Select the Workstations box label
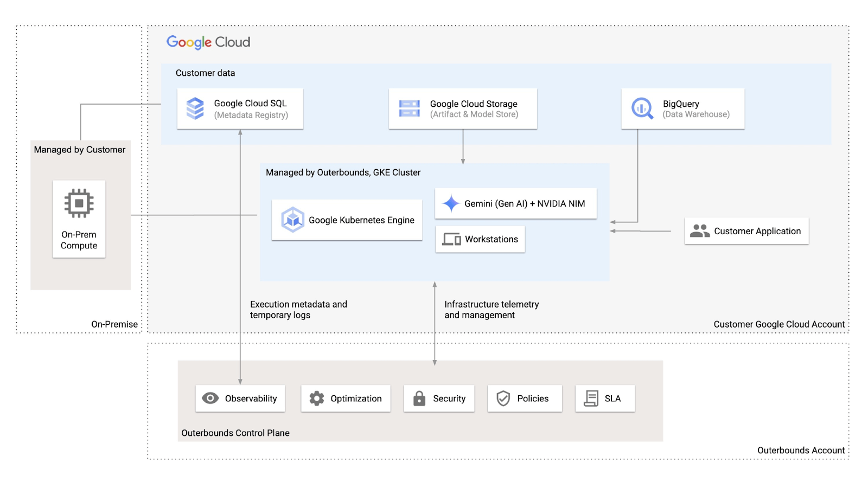Image resolution: width=868 pixels, height=488 pixels. [x=491, y=239]
